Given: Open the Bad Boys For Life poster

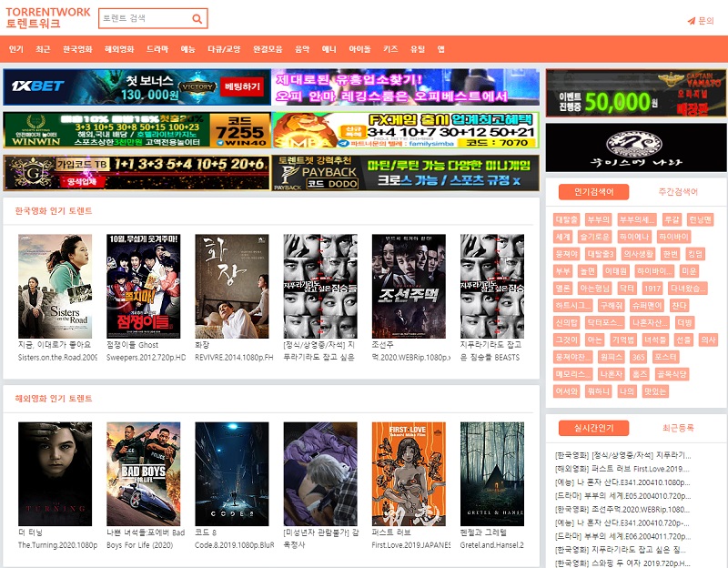Looking at the screenshot, I should 144,473.
